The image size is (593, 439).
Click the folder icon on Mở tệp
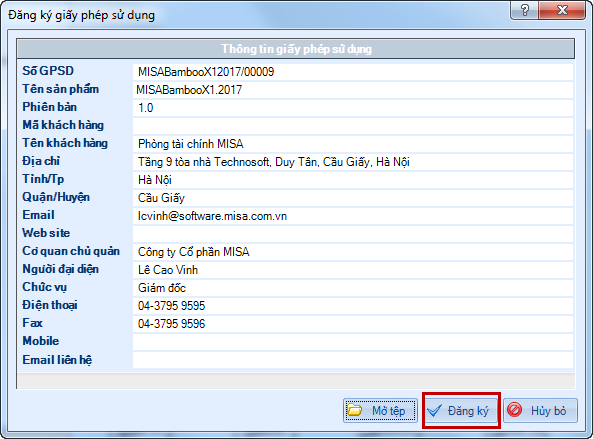(x=355, y=410)
